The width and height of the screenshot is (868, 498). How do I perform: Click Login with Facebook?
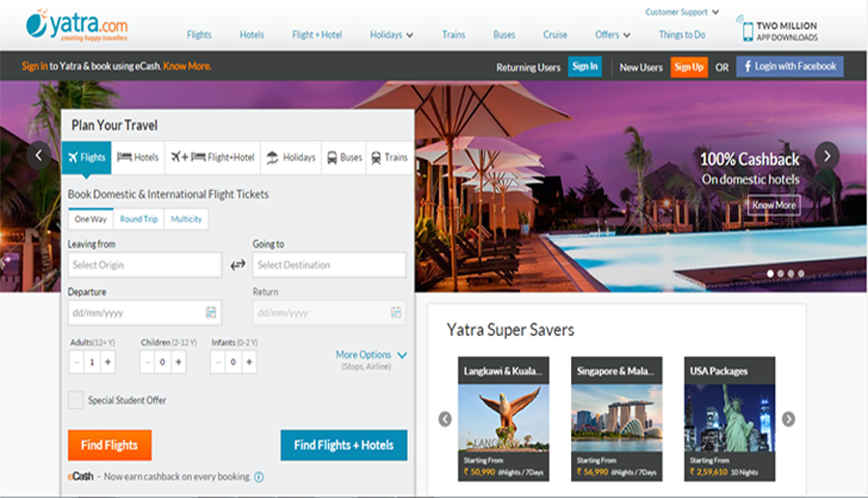coord(790,67)
